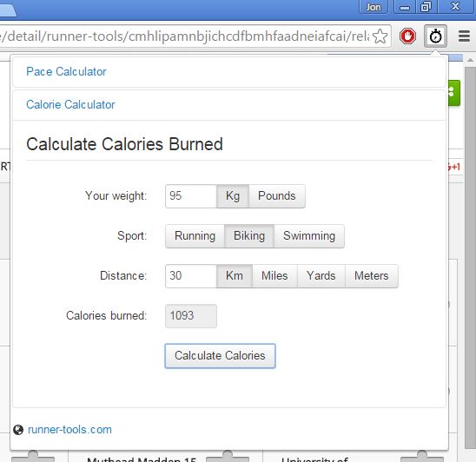Click the Runner Tools stopwatch extension icon
476x462 pixels.
click(435, 36)
